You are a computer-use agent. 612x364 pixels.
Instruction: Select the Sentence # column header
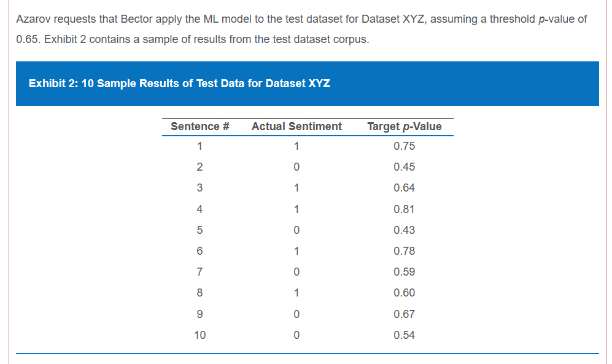pos(199,126)
